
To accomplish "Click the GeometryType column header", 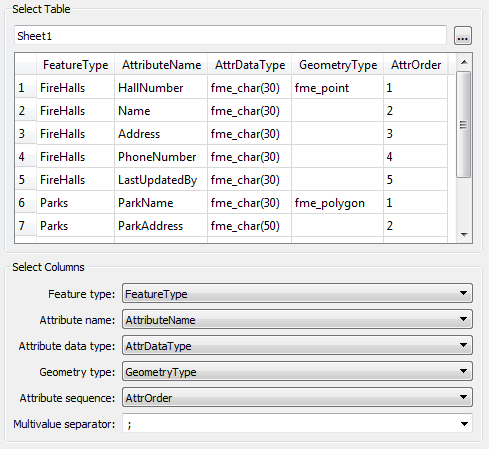I will [x=338, y=65].
